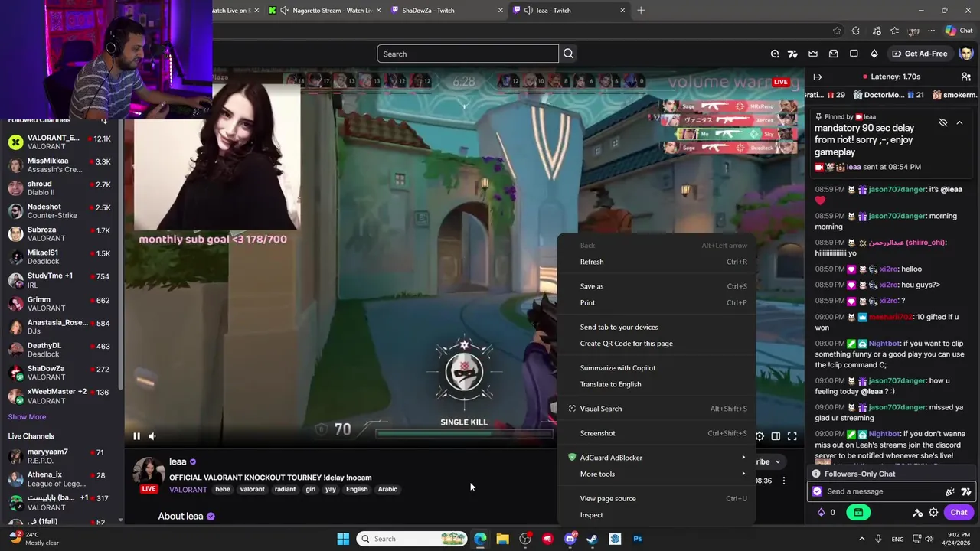The image size is (980, 551).
Task: Open the player settings gear icon
Action: (759, 436)
